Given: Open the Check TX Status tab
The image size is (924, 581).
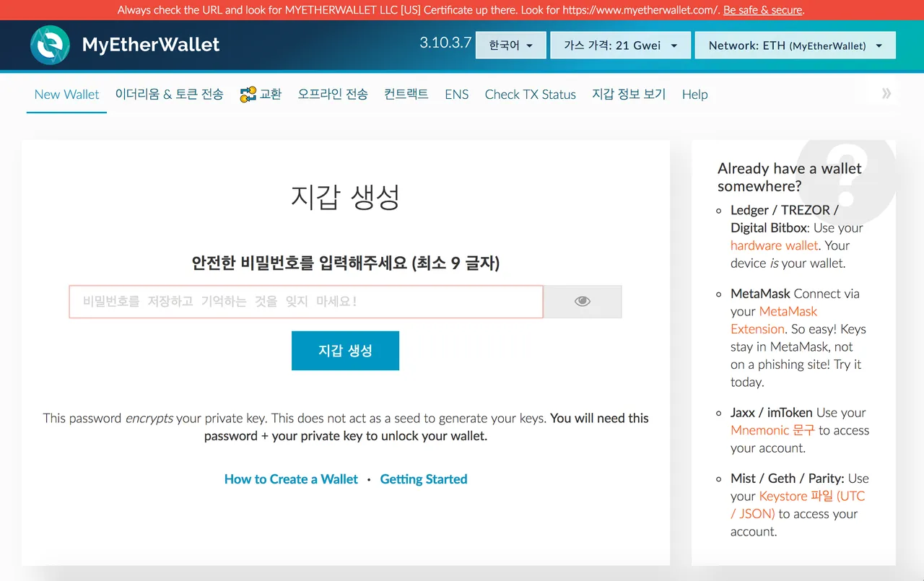Looking at the screenshot, I should 531,95.
